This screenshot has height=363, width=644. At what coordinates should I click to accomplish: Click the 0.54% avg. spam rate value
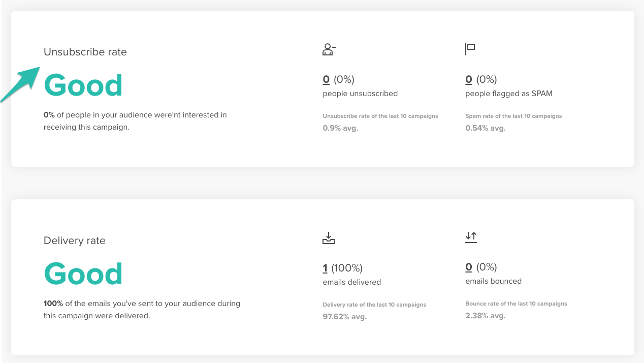[485, 128]
